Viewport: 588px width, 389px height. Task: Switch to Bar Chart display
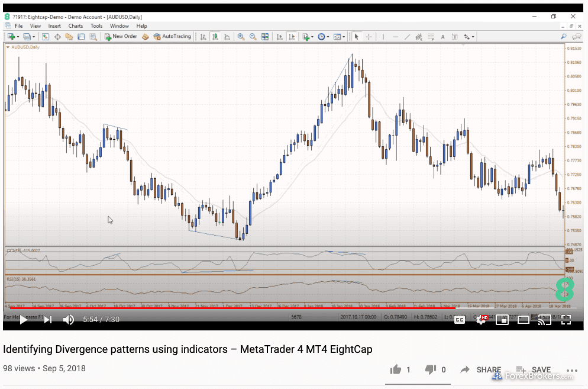pos(203,37)
